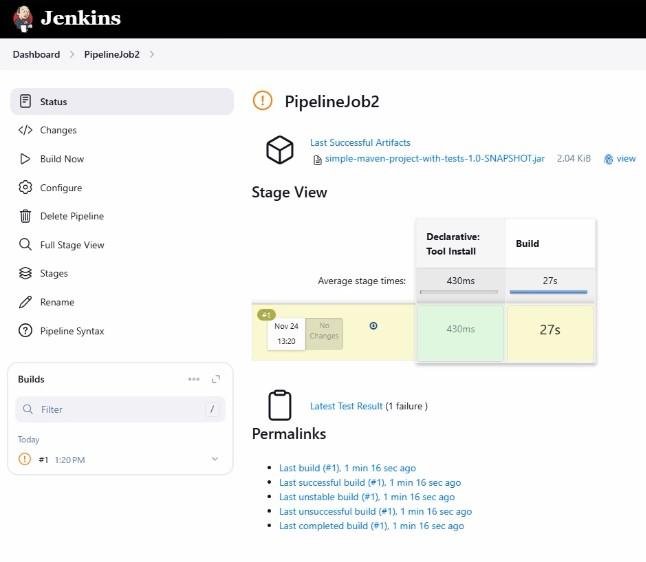
Task: Click the Tool Install average time progress bar
Action: 459,292
